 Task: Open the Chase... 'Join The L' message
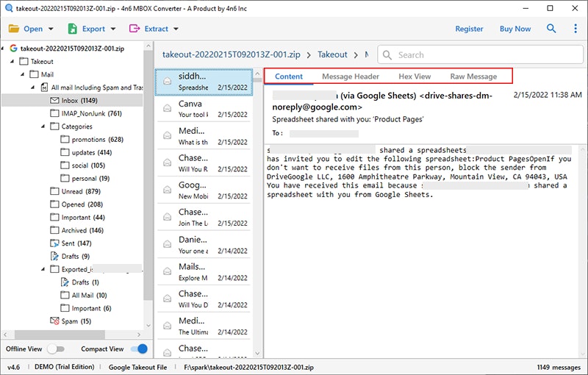coord(204,217)
